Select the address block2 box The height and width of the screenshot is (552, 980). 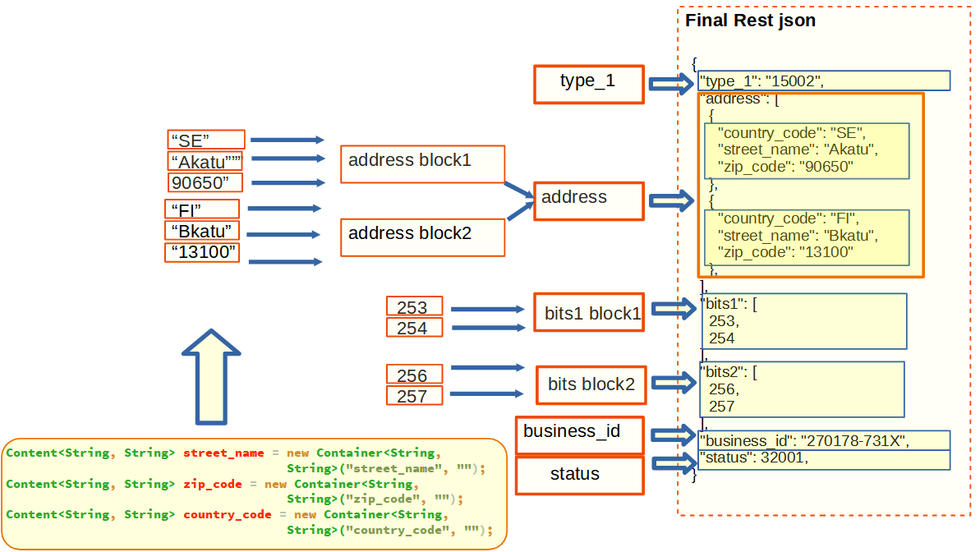(x=422, y=237)
